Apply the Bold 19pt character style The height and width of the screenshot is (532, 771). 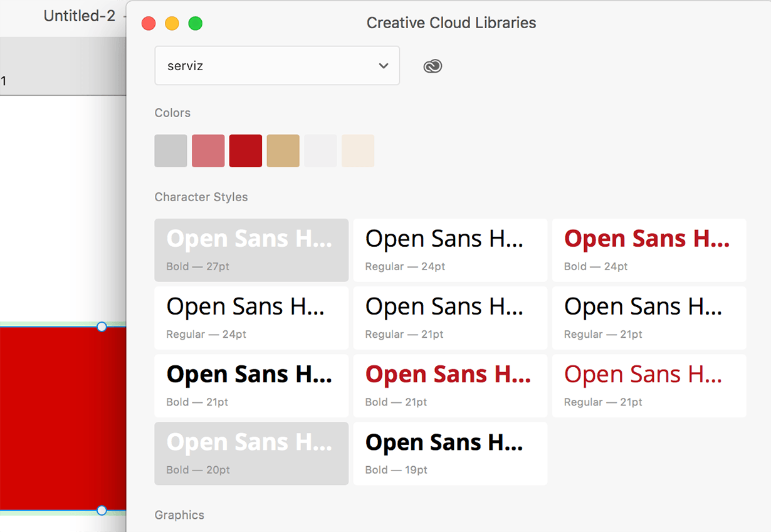(450, 454)
